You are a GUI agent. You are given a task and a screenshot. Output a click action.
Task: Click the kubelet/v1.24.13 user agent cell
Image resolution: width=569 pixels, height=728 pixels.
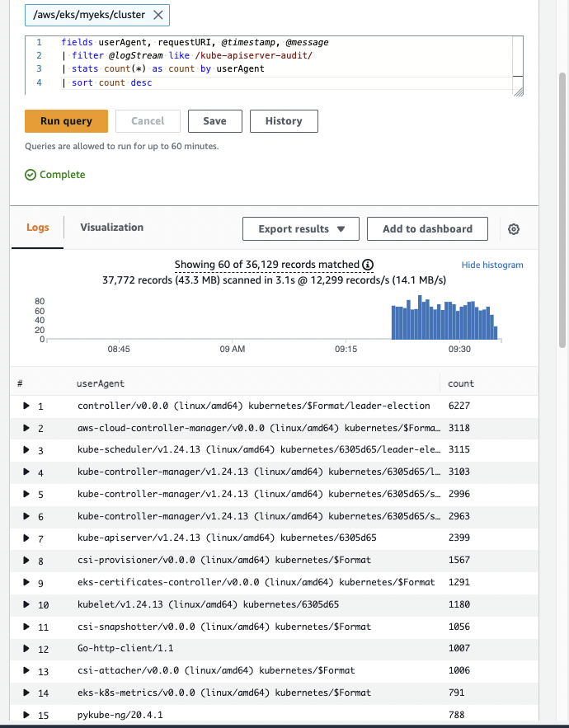point(208,604)
